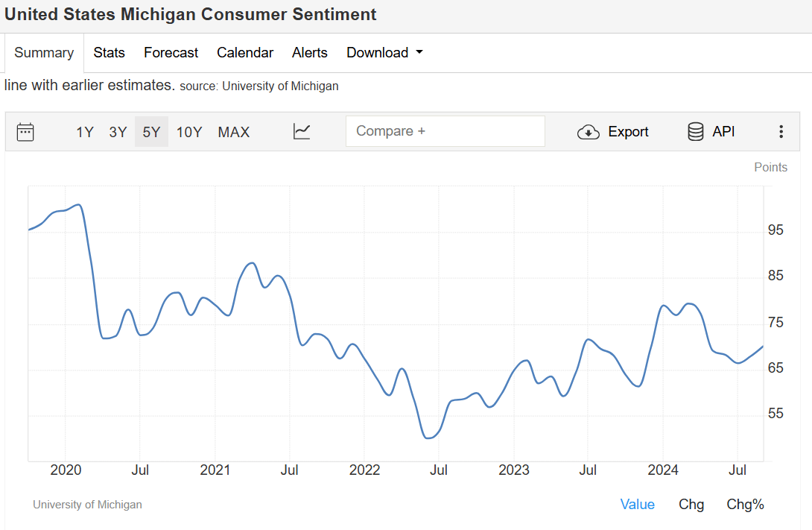The image size is (812, 530).
Task: Click the Compare + input field
Action: coord(445,131)
